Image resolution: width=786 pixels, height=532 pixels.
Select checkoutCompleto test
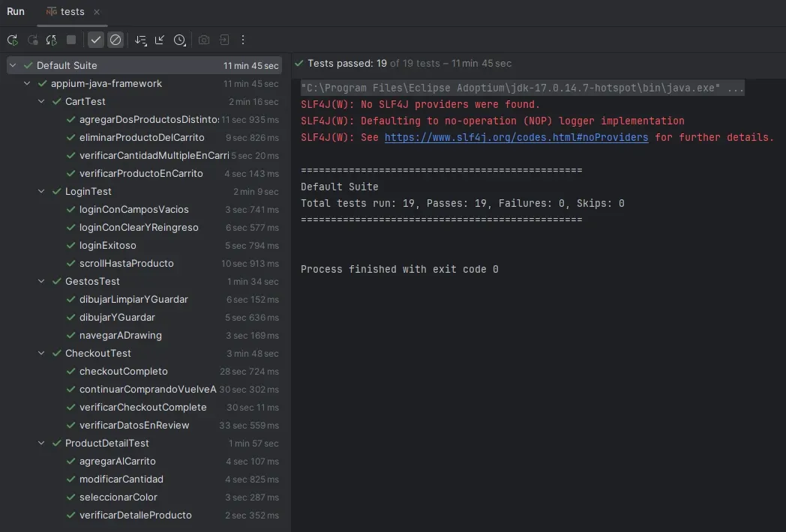(x=144, y=371)
